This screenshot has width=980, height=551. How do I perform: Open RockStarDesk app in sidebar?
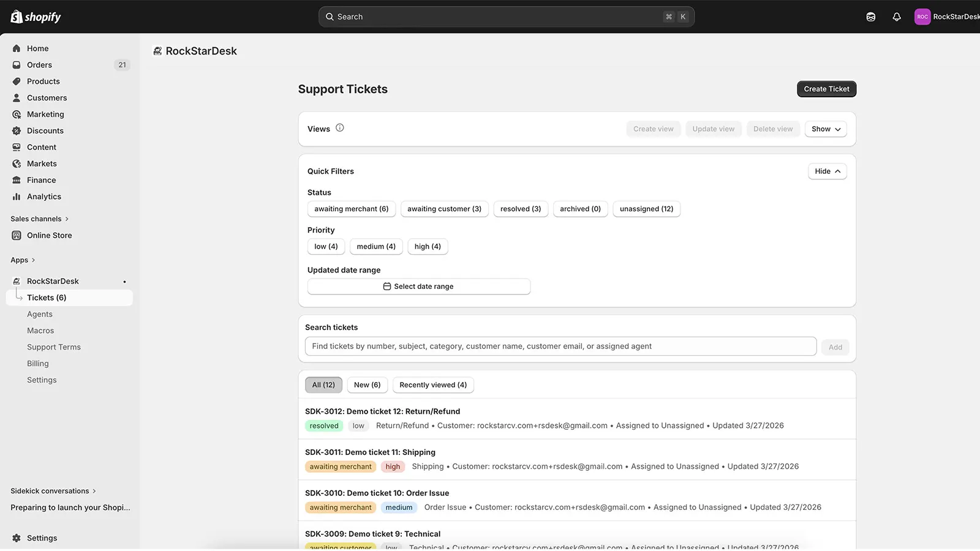click(53, 282)
